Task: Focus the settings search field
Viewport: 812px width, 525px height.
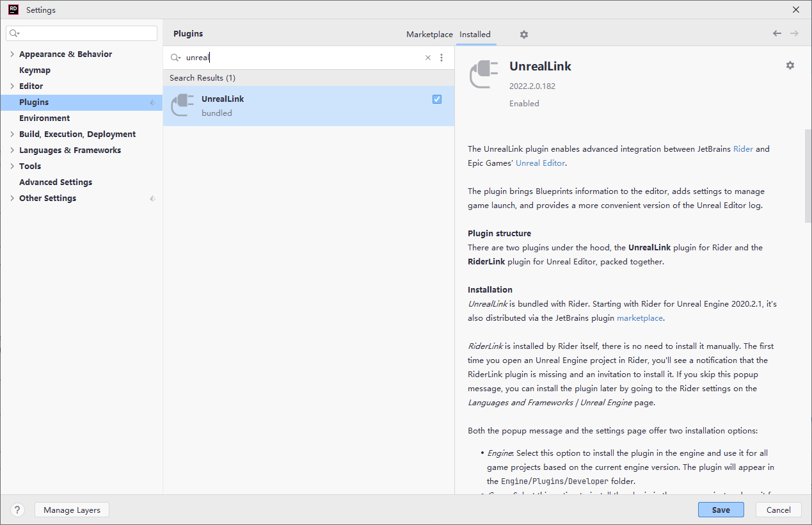Action: point(82,33)
